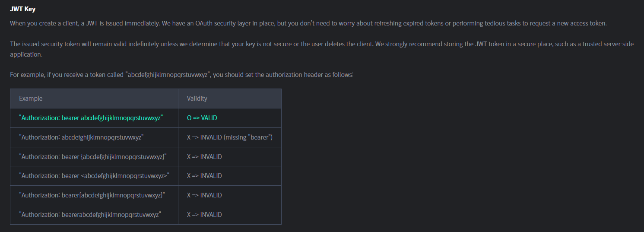Viewport: 644px width, 232px height.
Task: Click the O => VALID cell
Action: [x=205, y=118]
